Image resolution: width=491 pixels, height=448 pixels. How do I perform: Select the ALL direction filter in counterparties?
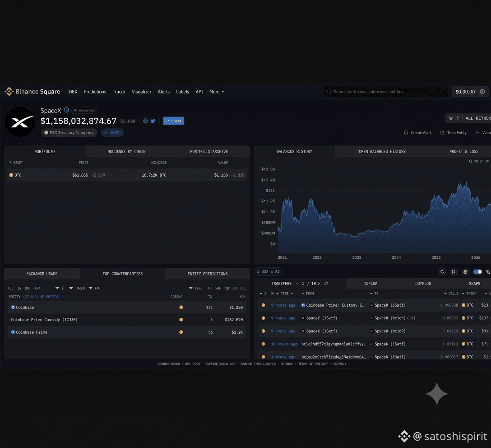point(10,288)
